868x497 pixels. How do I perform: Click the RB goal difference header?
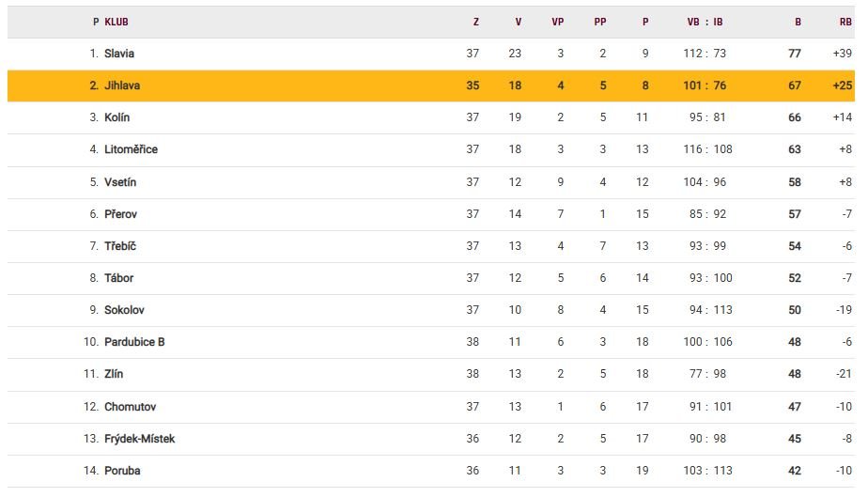point(845,22)
